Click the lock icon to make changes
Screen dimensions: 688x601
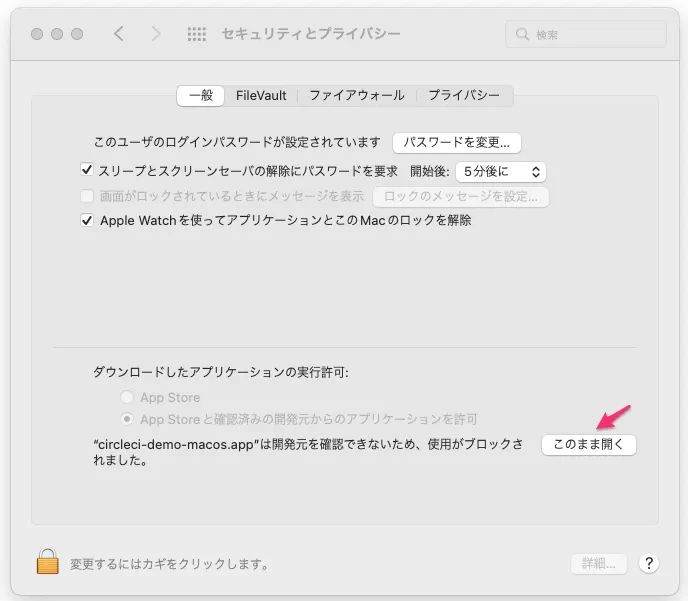[47, 561]
